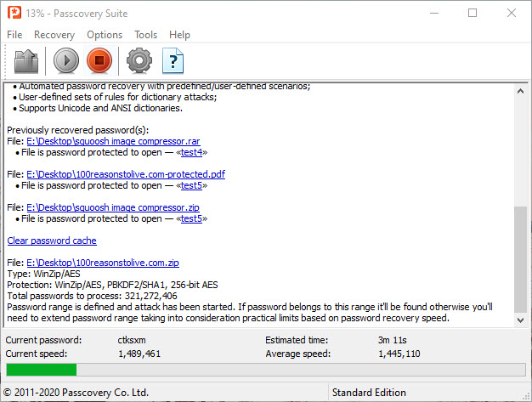Open settings via the gear icon
Viewport: 532px width, 402px height.
pyautogui.click(x=139, y=61)
